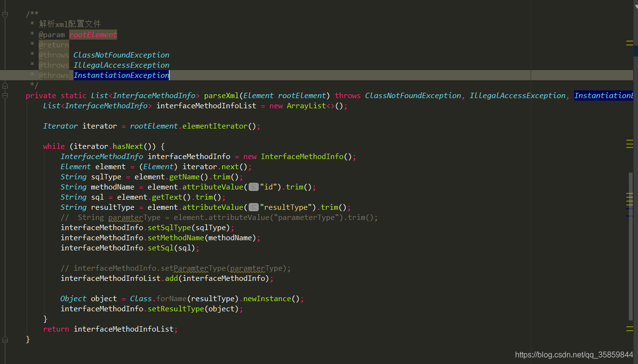Image resolution: width=638 pixels, height=364 pixels.
Task: Click the Chinese comment 解析xml配置文件
Action: [70, 24]
